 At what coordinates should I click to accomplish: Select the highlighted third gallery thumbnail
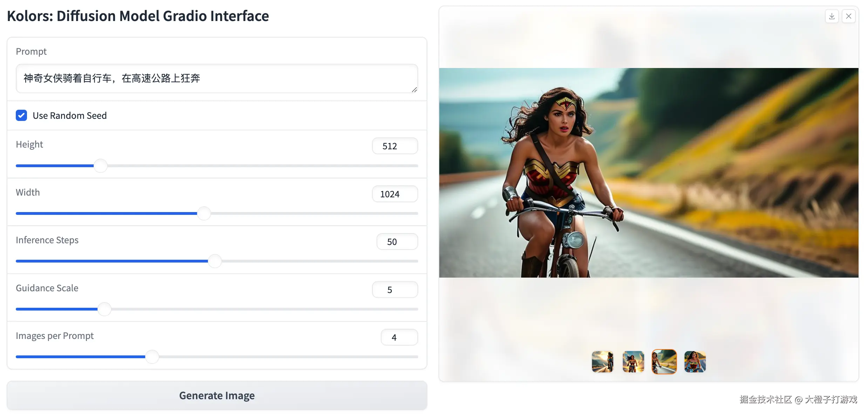664,361
